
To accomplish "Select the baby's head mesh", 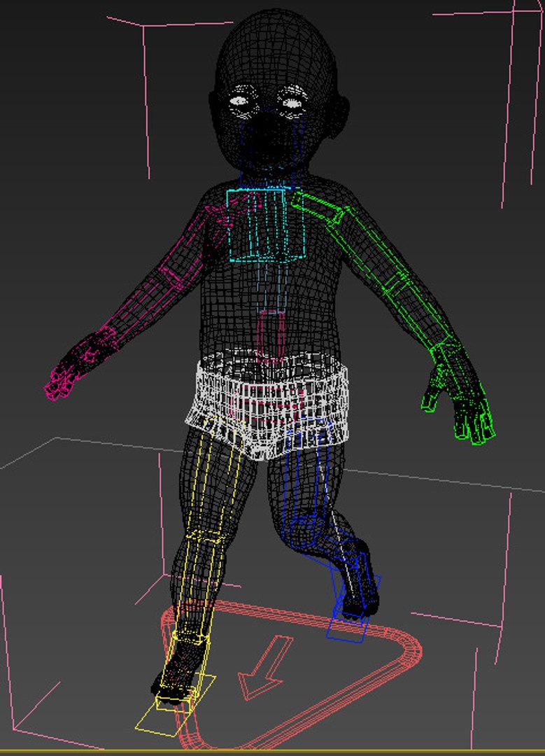I will tap(276, 92).
